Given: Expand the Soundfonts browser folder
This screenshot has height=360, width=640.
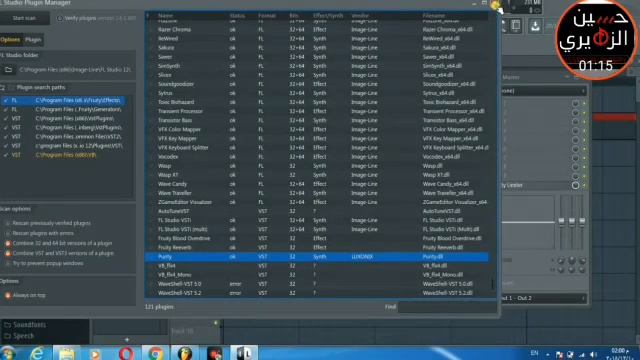Looking at the screenshot, I should click(24, 325).
